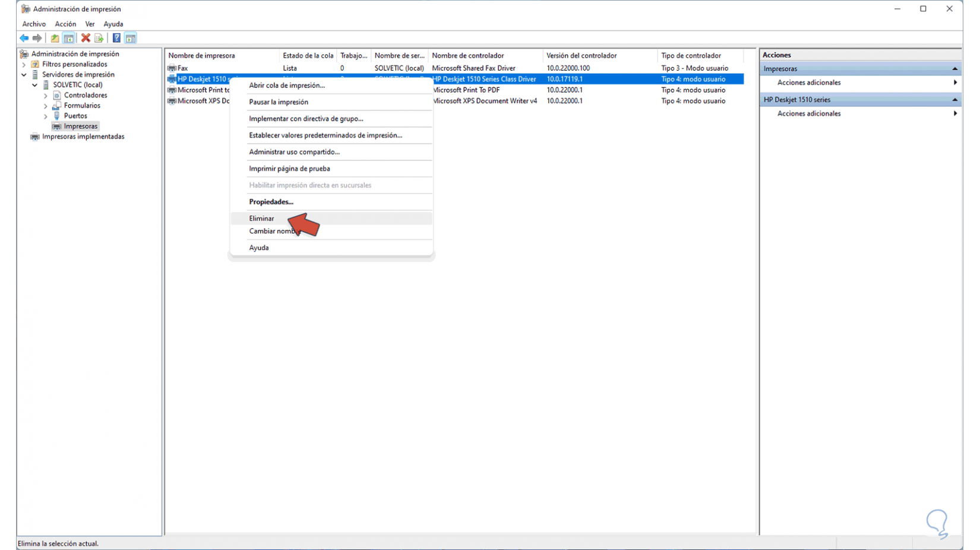The image size is (980, 550).
Task: Click the printer icon of the Fax row
Action: (172, 68)
